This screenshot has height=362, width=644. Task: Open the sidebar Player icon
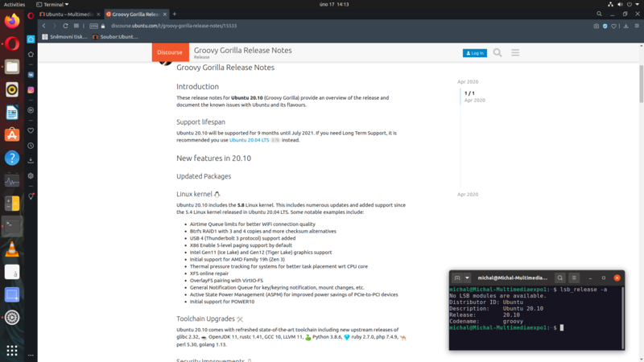click(x=31, y=110)
